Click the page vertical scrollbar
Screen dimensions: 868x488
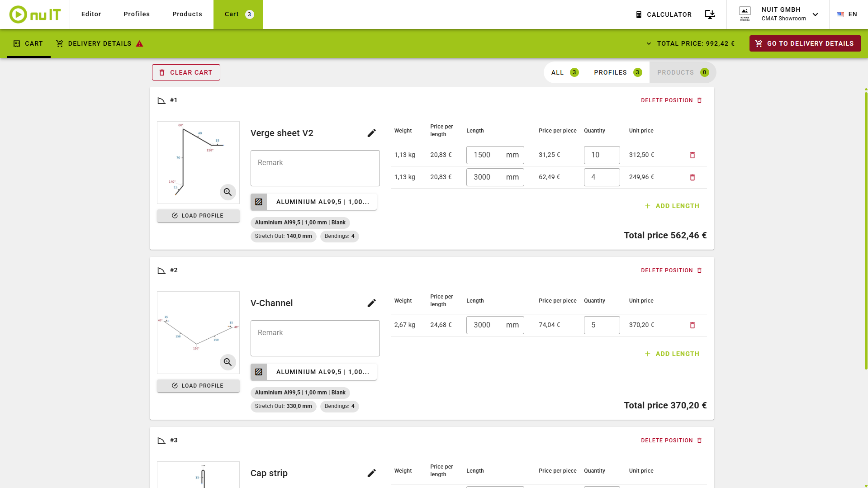pyautogui.click(x=866, y=231)
